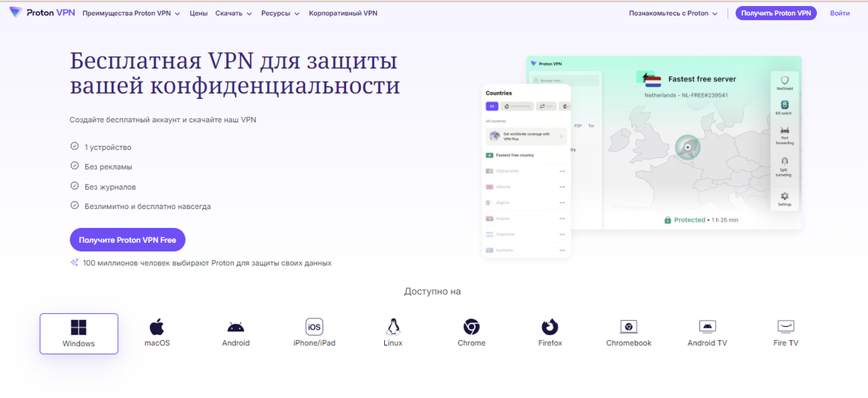Click the Войти login link

840,13
